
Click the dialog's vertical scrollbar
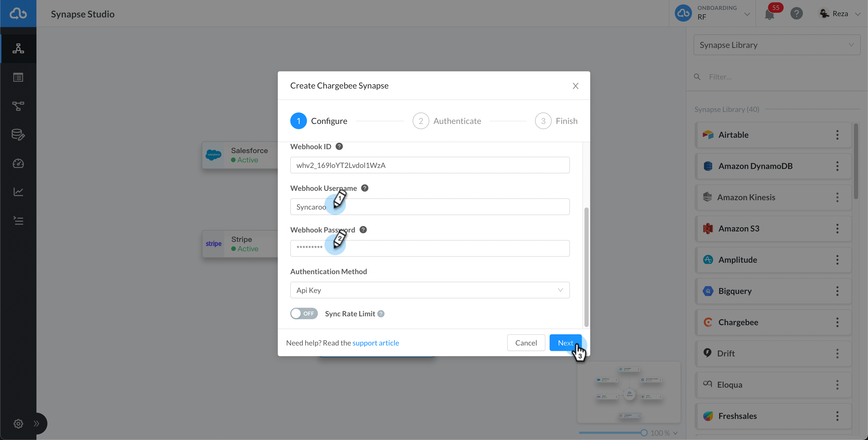[x=586, y=267]
